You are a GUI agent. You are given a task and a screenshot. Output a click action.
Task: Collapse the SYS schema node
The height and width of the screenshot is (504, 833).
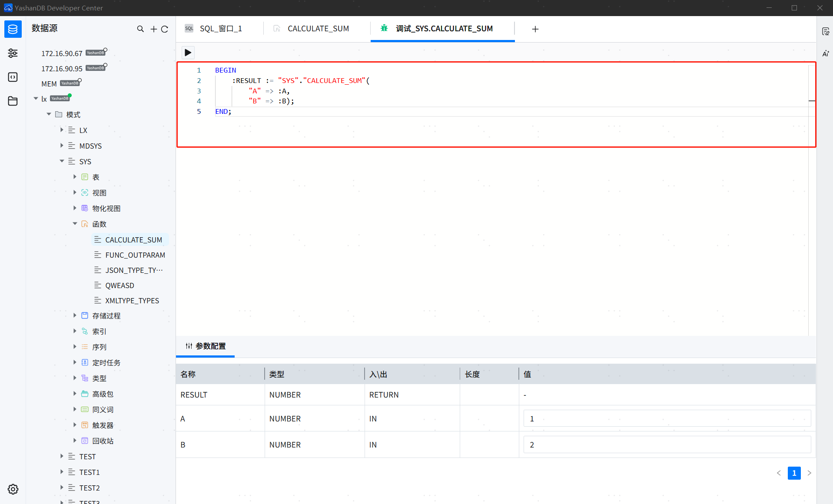pyautogui.click(x=62, y=161)
